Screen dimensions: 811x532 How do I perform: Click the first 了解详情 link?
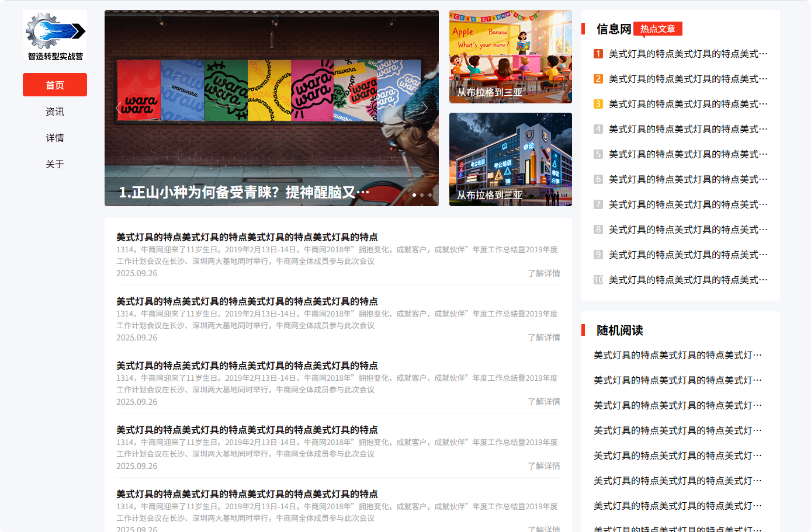544,273
